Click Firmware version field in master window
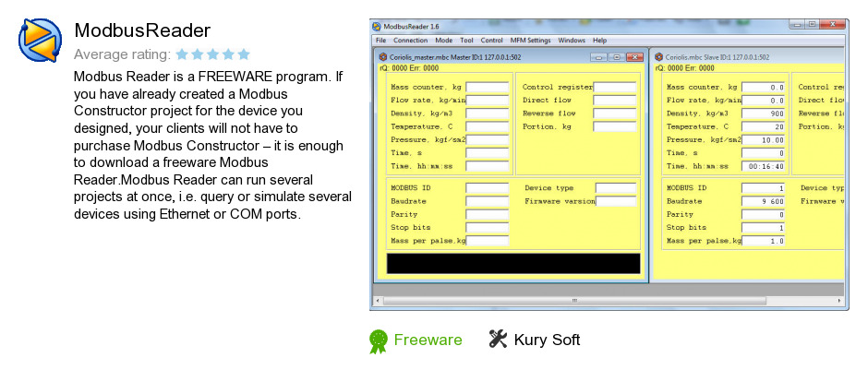This screenshot has width=868, height=382. pyautogui.click(x=616, y=202)
